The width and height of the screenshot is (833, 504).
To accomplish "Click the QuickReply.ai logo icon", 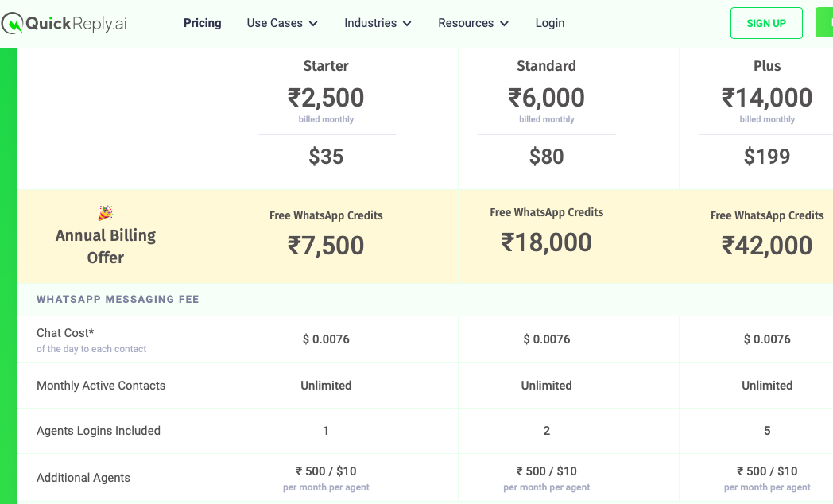I will [x=12, y=23].
